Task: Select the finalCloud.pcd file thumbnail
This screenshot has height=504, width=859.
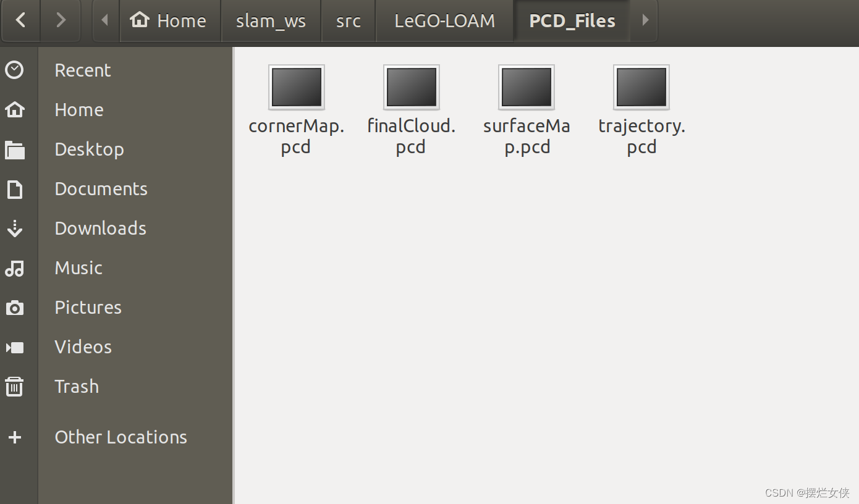Action: click(x=412, y=87)
